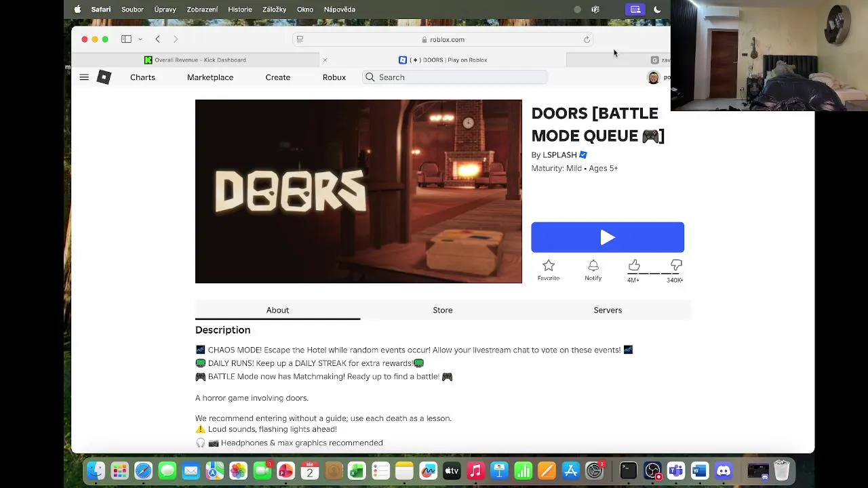Open OBS from the dock
868x488 pixels.
[652, 470]
